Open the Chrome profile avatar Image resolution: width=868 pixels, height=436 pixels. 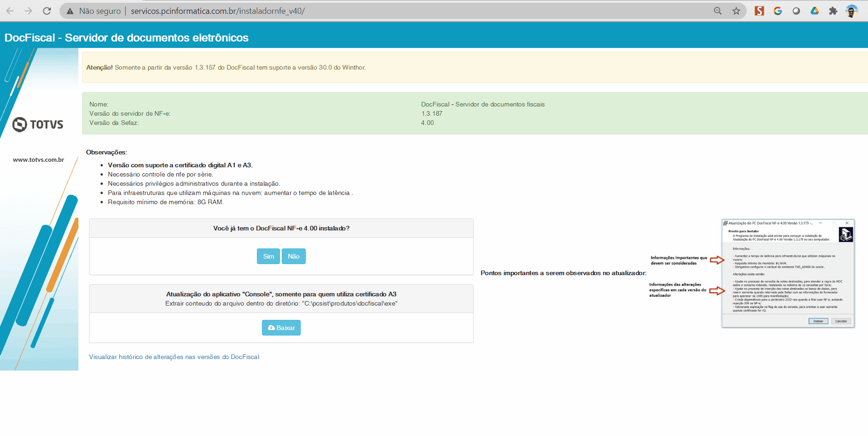pyautogui.click(x=851, y=11)
